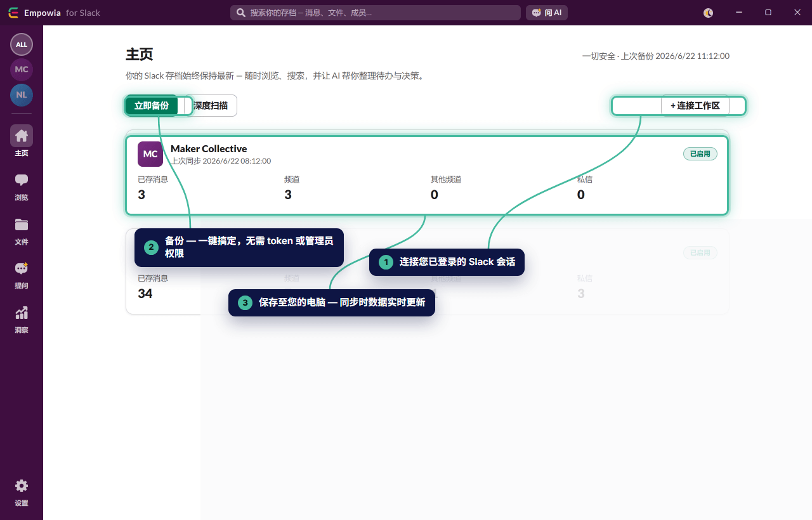
Task: Click the 立即备份 button
Action: (x=152, y=106)
